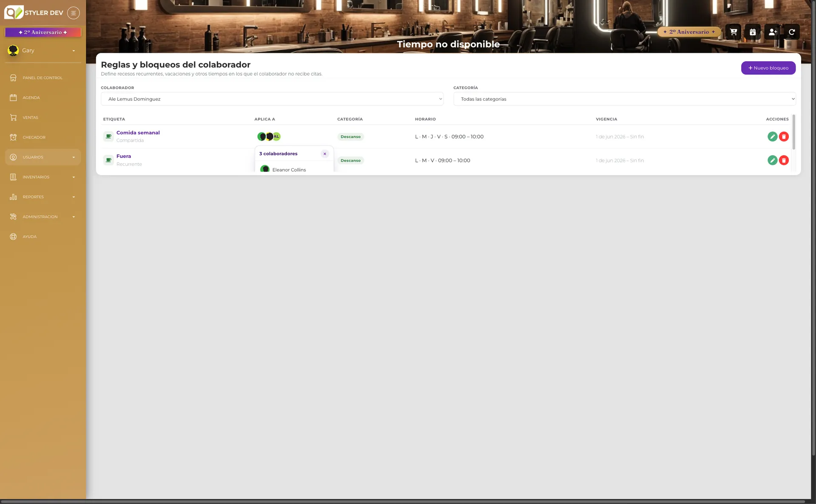Image resolution: width=816 pixels, height=504 pixels.
Task: Click the Ayuda lifebuoy icon
Action: 13,237
